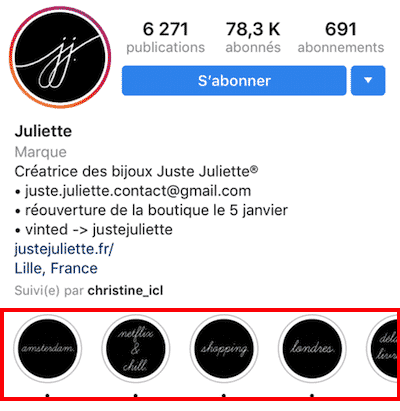Open the netflix & chill highlight
Screen dimensions: 400x411
(x=135, y=349)
